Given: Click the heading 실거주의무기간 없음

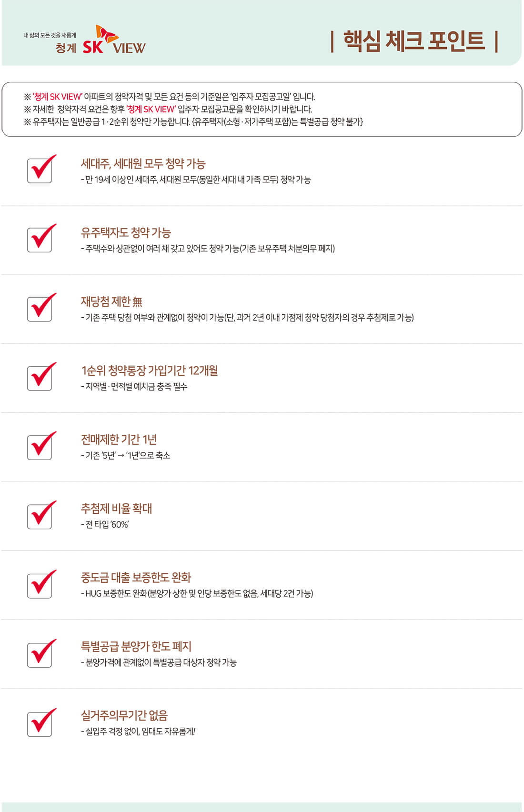Looking at the screenshot, I should point(124,715).
